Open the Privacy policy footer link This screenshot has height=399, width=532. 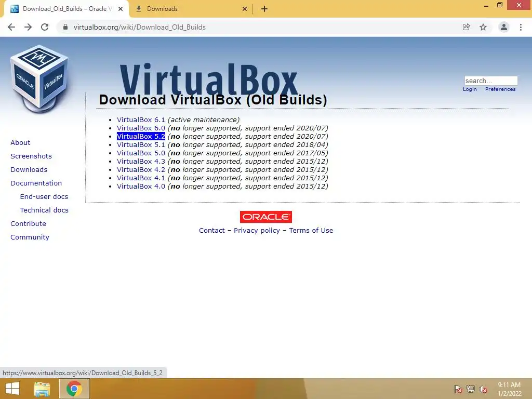tap(257, 230)
